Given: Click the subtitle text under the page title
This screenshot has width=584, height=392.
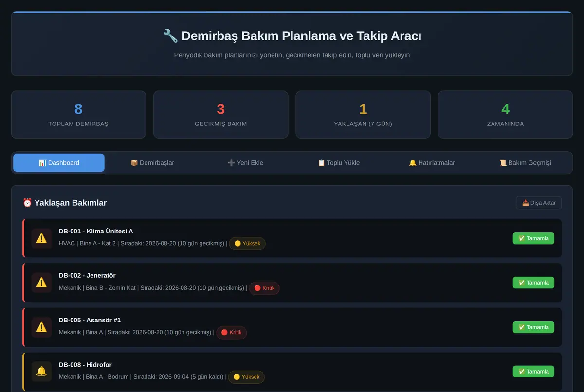Looking at the screenshot, I should (292, 55).
